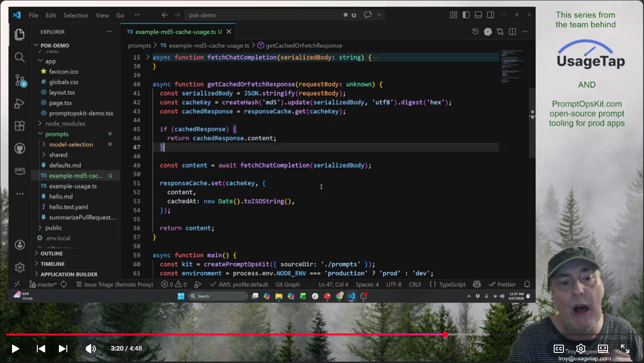Open the Accounts icon in activity bar
The height and width of the screenshot is (363, 644).
pos(19,245)
